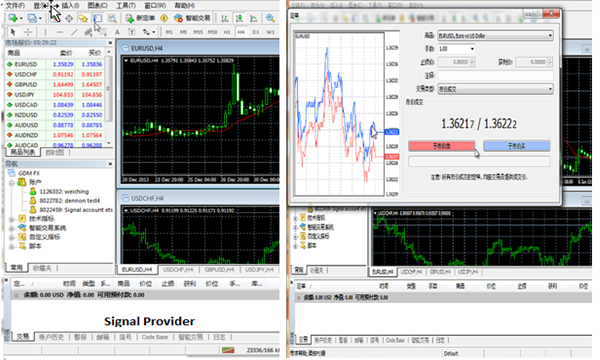
Task: Click the favorites star navigator icon
Action: pos(83,18)
